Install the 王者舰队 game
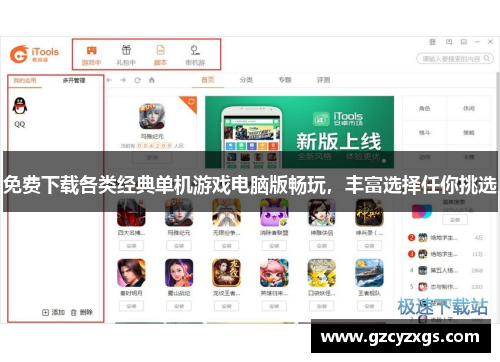Screen dimensions: 500x362 [x=369, y=306]
